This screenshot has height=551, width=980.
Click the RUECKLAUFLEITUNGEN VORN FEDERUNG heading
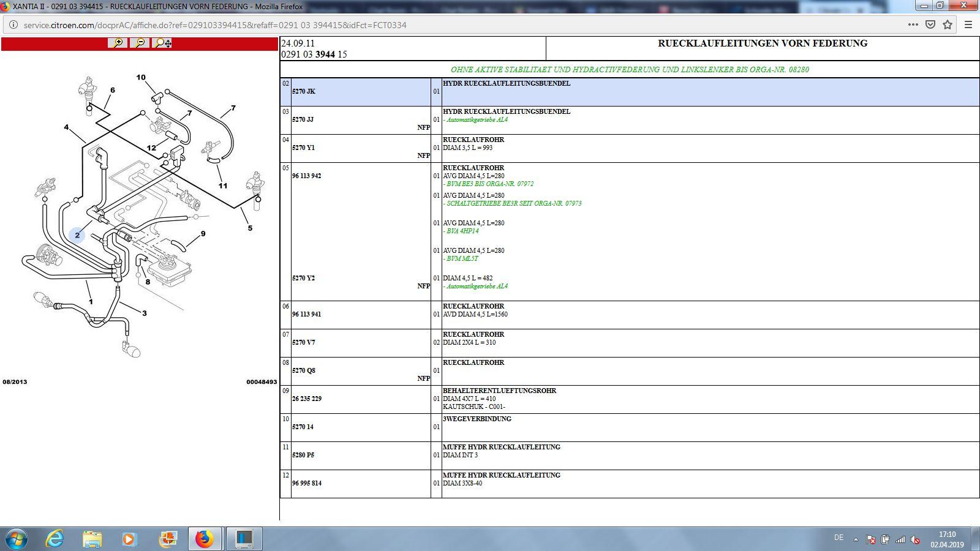763,43
